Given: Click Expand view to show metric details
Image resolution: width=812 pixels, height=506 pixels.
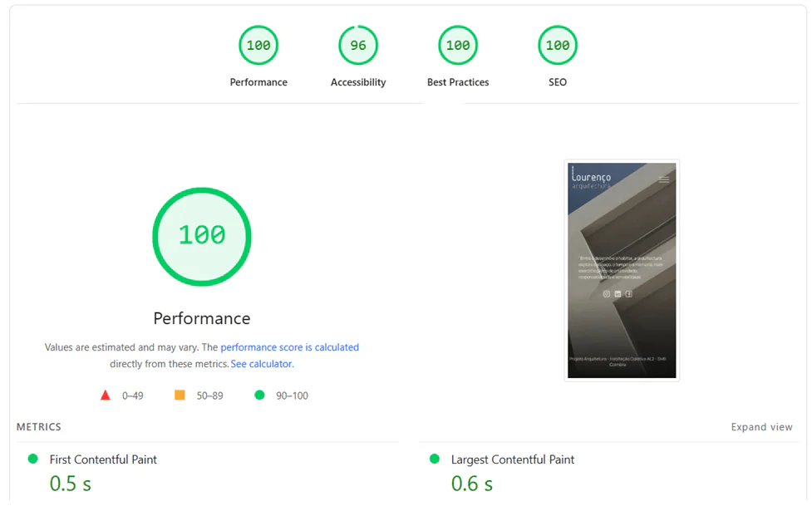Looking at the screenshot, I should 761,426.
